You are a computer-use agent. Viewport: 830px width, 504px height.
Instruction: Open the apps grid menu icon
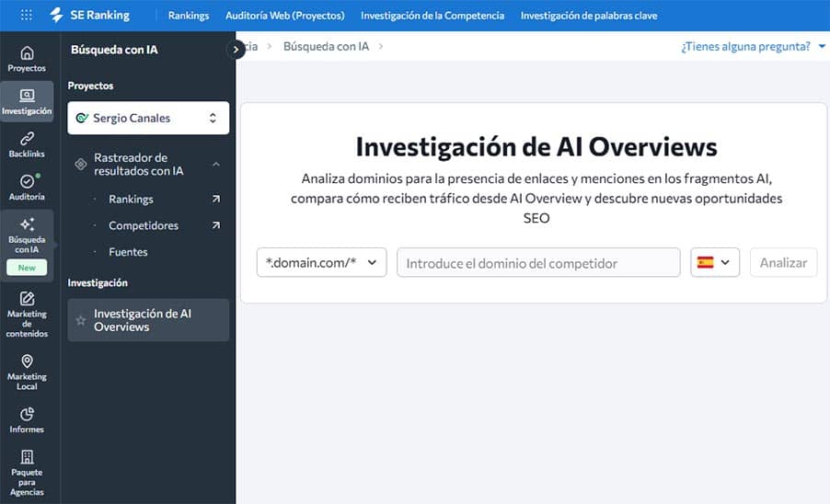[x=26, y=15]
